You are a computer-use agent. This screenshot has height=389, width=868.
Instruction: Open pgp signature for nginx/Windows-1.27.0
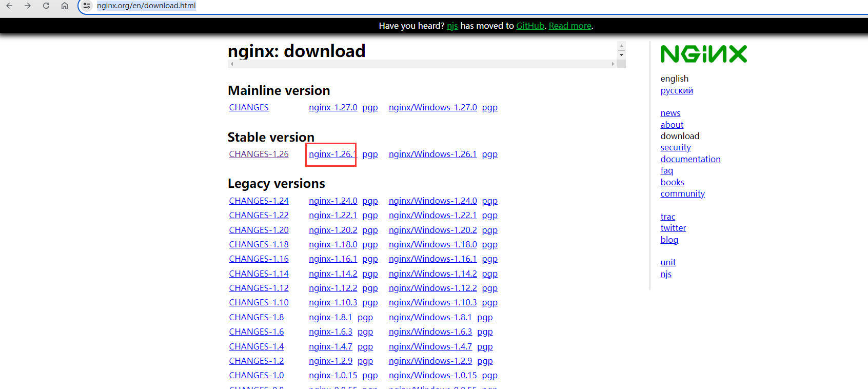tap(490, 108)
